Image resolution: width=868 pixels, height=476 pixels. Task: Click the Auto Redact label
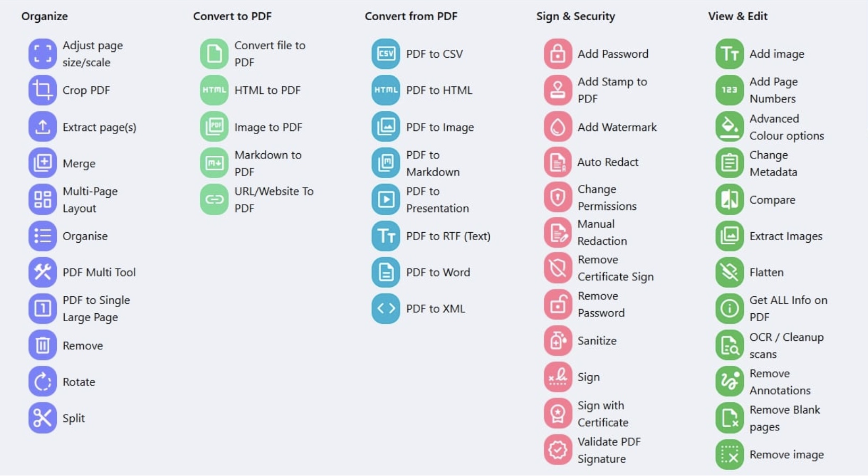[x=608, y=162]
